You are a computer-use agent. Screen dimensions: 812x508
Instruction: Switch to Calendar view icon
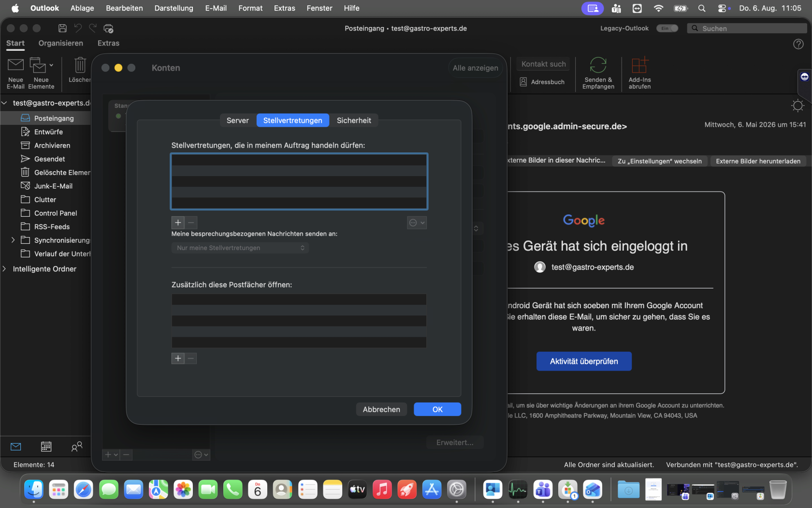(46, 447)
